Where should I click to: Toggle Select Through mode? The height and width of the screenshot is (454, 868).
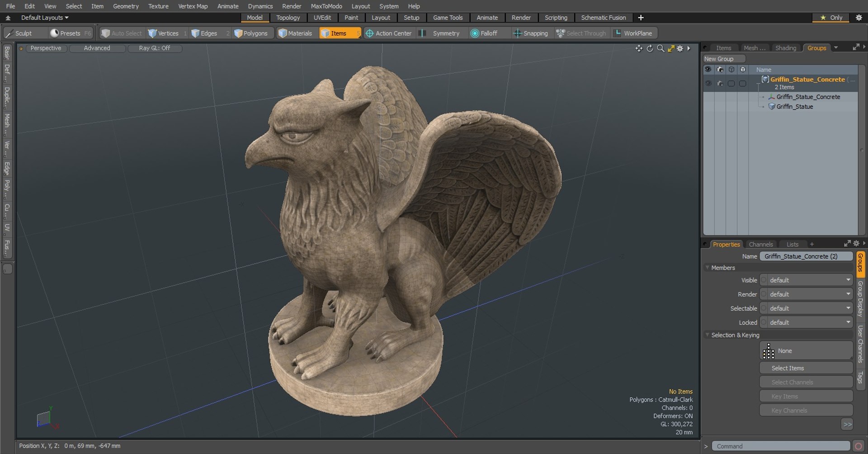coord(581,33)
